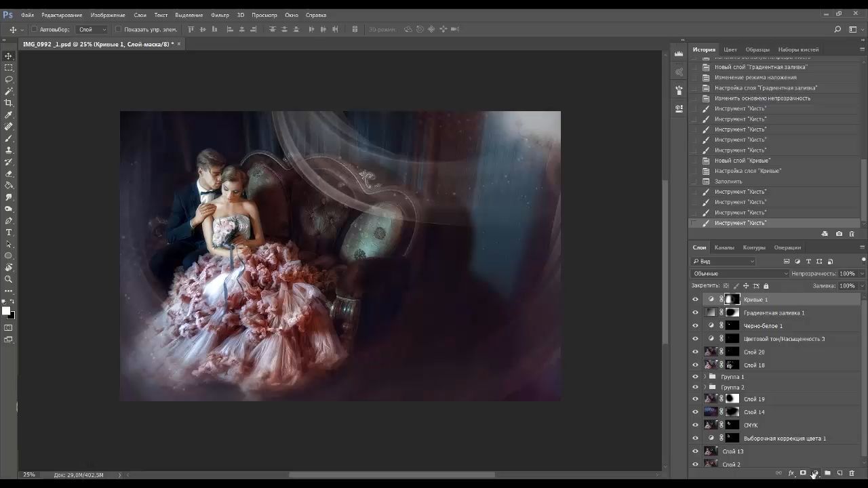Click the zoom percentage field 25%
Image resolution: width=868 pixels, height=488 pixels.
29,474
